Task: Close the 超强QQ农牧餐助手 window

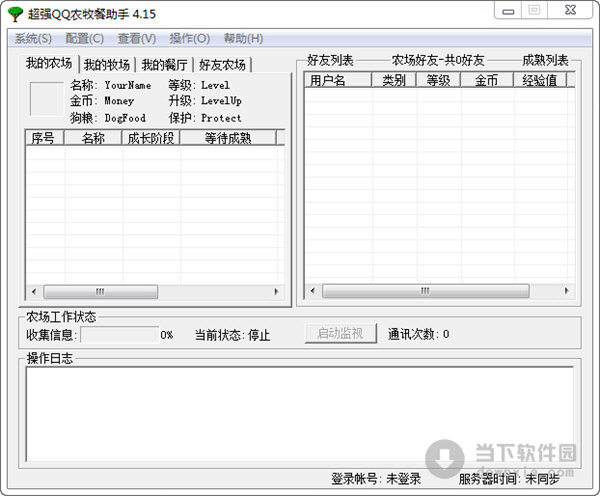Action: click(x=570, y=10)
